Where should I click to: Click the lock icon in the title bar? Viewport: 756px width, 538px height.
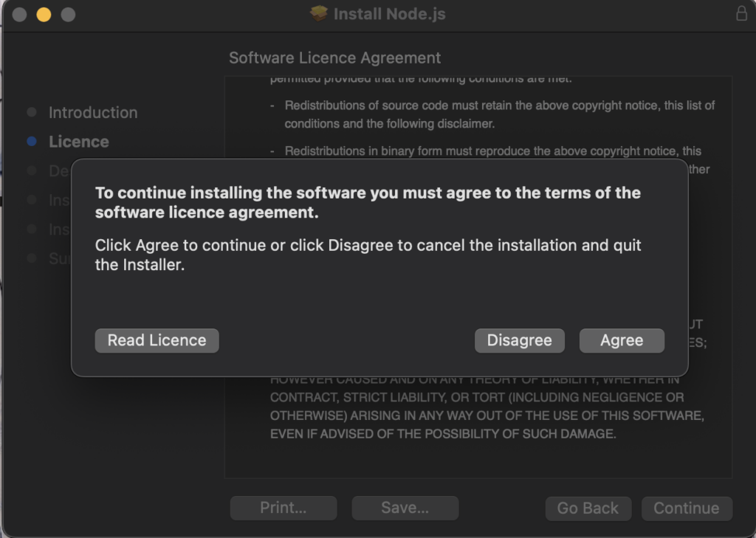742,13
